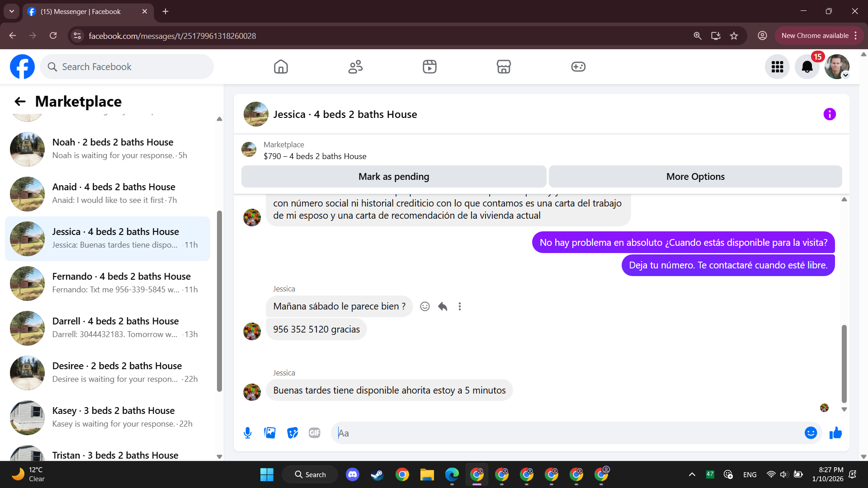Click the Mark as pending button
Image resolution: width=868 pixels, height=488 pixels.
(394, 177)
